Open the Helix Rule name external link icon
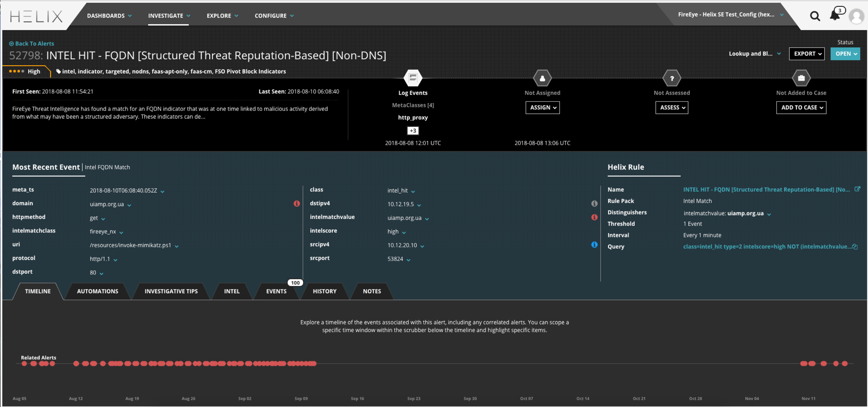Viewport: 868px width, 407px height. tap(858, 189)
